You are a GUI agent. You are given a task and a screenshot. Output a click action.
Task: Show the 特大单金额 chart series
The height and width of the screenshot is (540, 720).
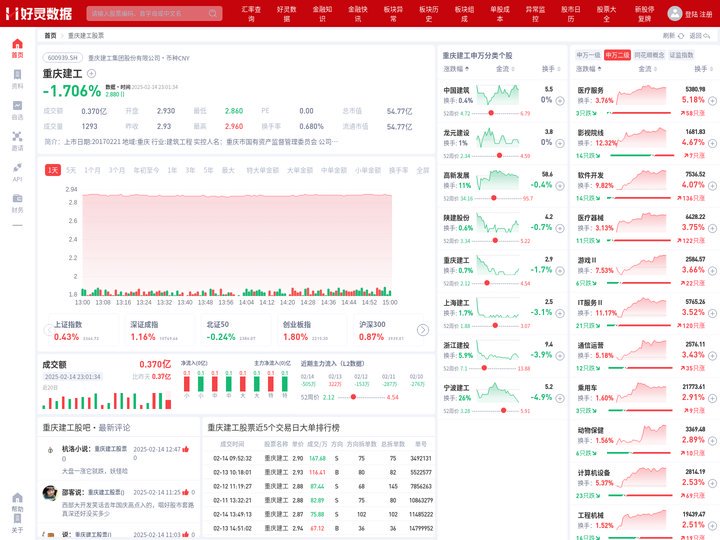(x=262, y=170)
